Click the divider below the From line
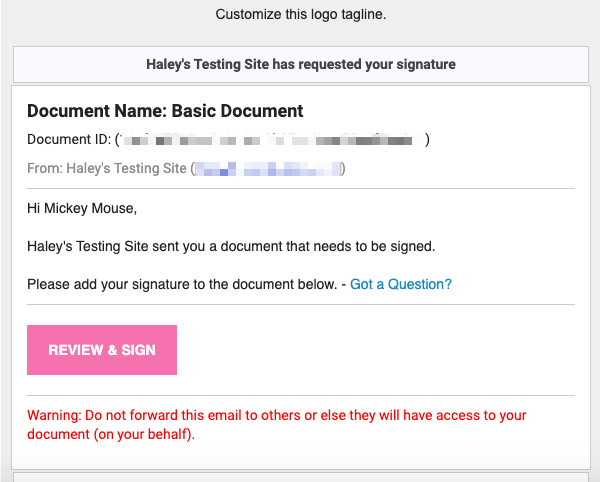This screenshot has width=600, height=482. pos(301,189)
